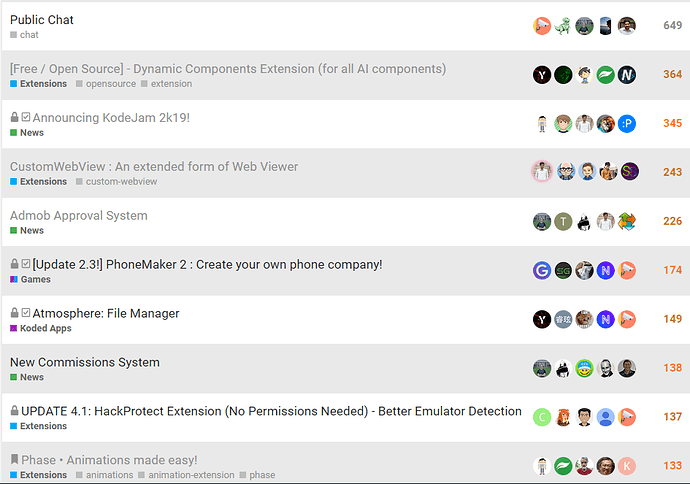
Task: Click the bookmark icon beside Phase topic
Action: tap(15, 459)
